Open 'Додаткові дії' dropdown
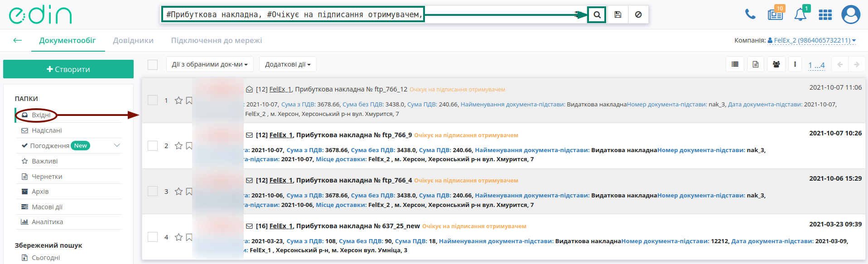868x264 pixels. tap(288, 64)
